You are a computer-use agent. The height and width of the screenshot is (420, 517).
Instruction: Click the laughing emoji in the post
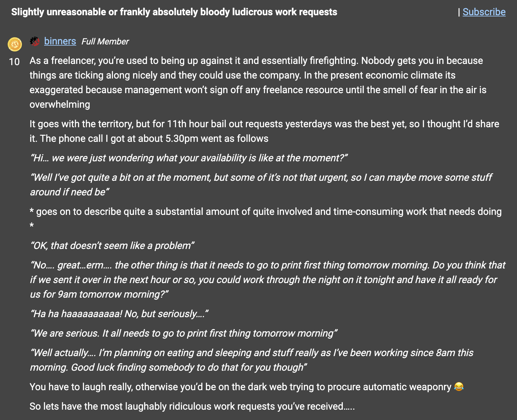coord(459,387)
